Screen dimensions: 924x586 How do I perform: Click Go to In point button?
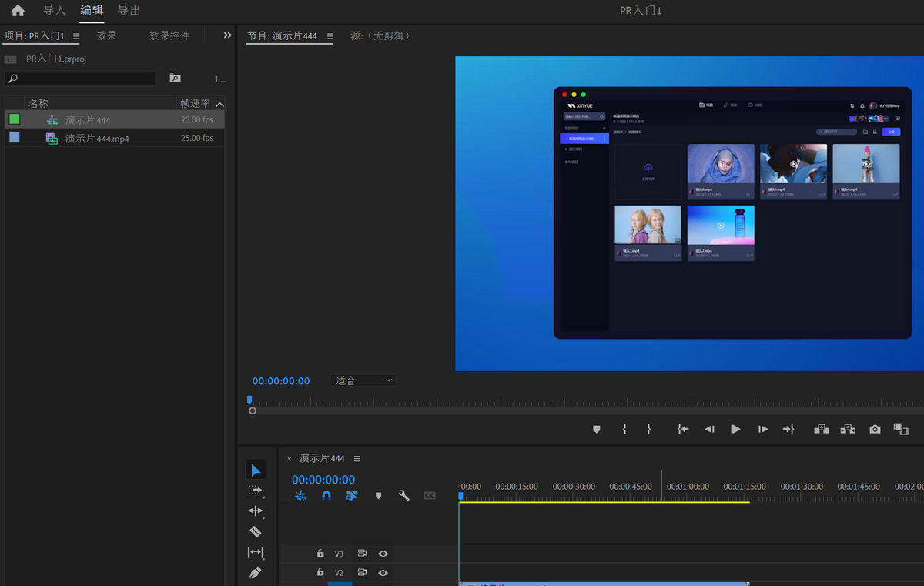pyautogui.click(x=682, y=429)
